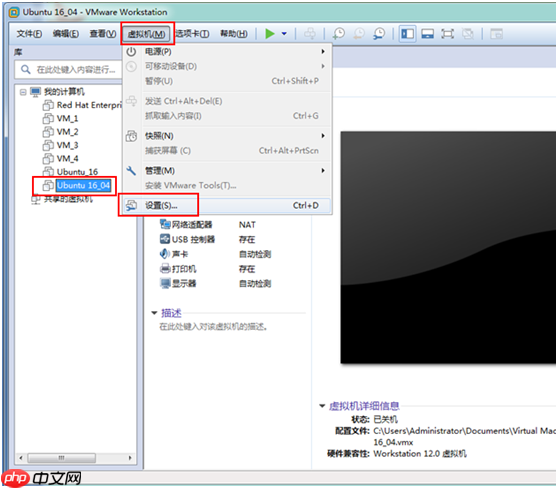Click the library scrollbar left arrow
Screen dimensions: 558x488
pos(21,458)
